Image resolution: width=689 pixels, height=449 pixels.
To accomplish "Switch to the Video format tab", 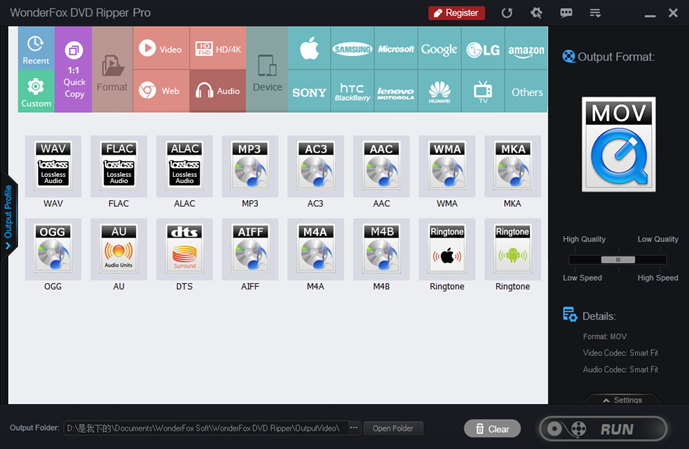I will [x=160, y=49].
